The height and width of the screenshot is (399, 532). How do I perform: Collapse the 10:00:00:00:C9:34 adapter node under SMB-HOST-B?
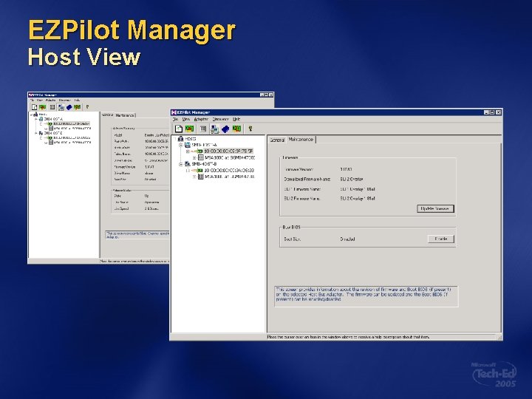(x=187, y=171)
